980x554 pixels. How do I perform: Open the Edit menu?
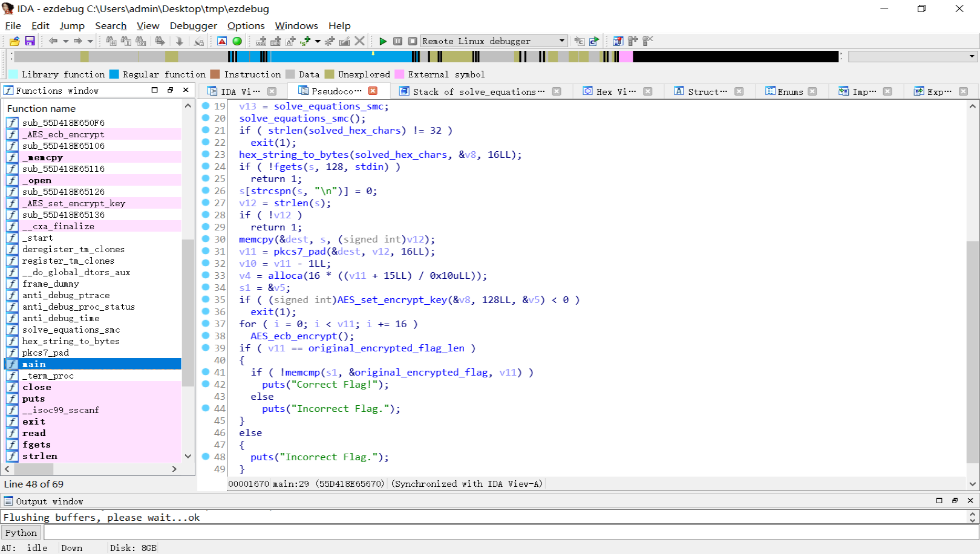[x=41, y=25]
